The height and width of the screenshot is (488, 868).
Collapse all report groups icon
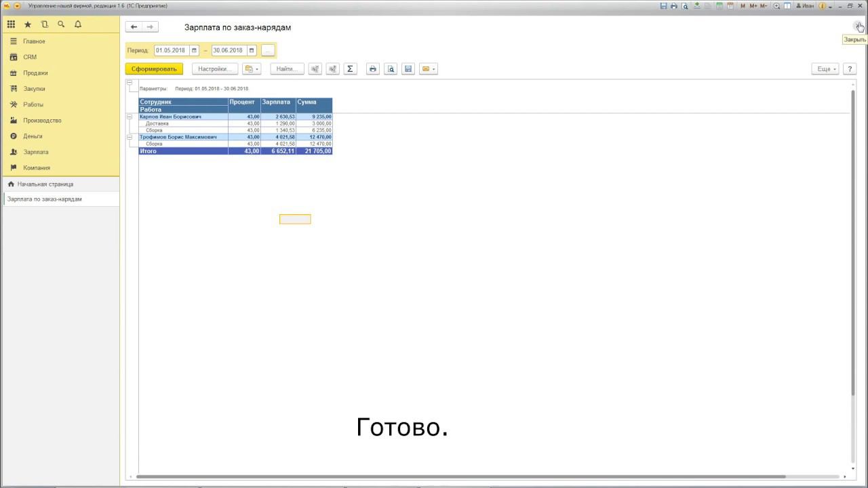[315, 68]
